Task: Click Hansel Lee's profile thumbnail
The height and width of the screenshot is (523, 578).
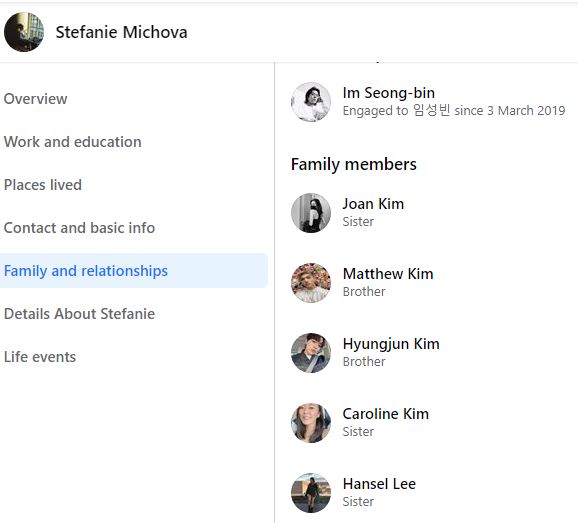Action: (x=311, y=493)
